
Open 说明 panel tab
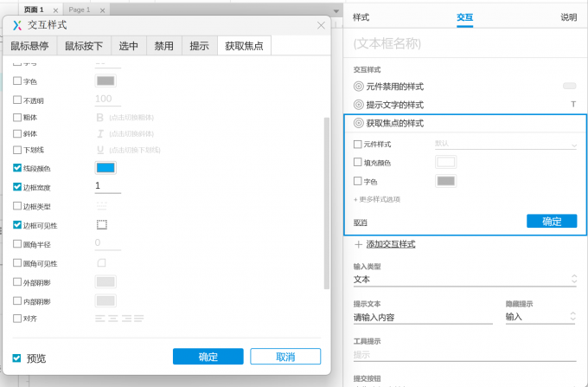click(568, 17)
